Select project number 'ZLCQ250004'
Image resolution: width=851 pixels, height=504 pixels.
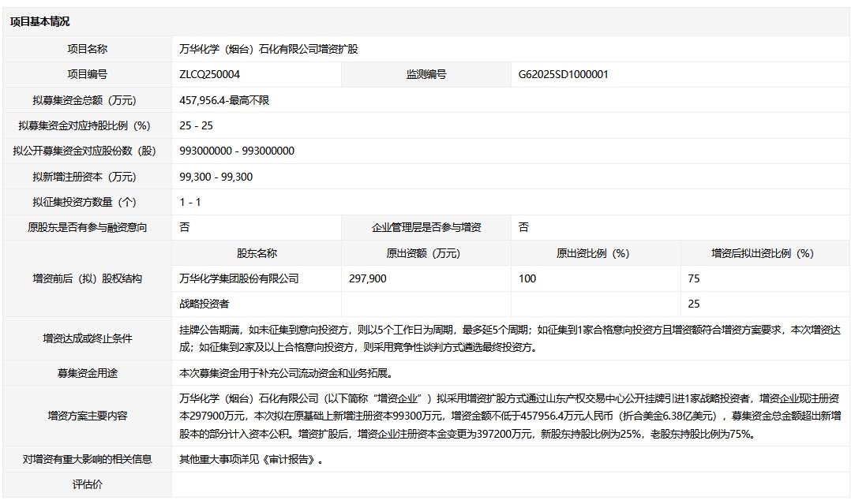point(209,74)
